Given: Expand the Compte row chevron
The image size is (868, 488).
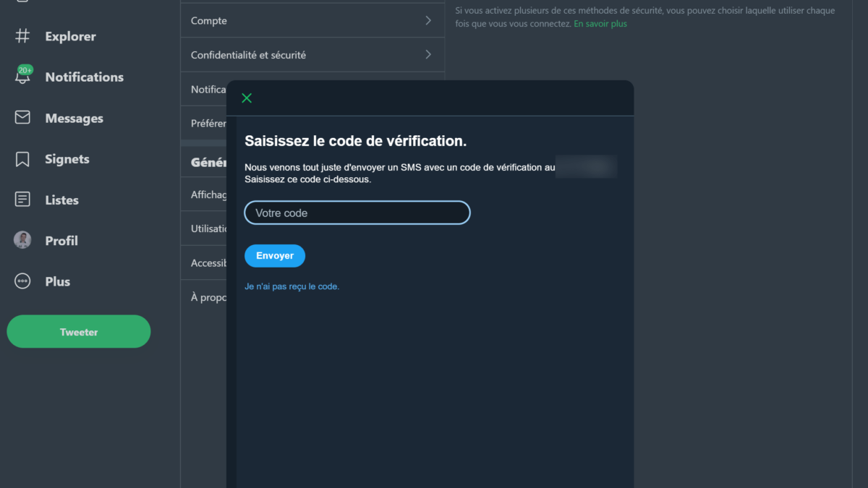Looking at the screenshot, I should point(428,21).
